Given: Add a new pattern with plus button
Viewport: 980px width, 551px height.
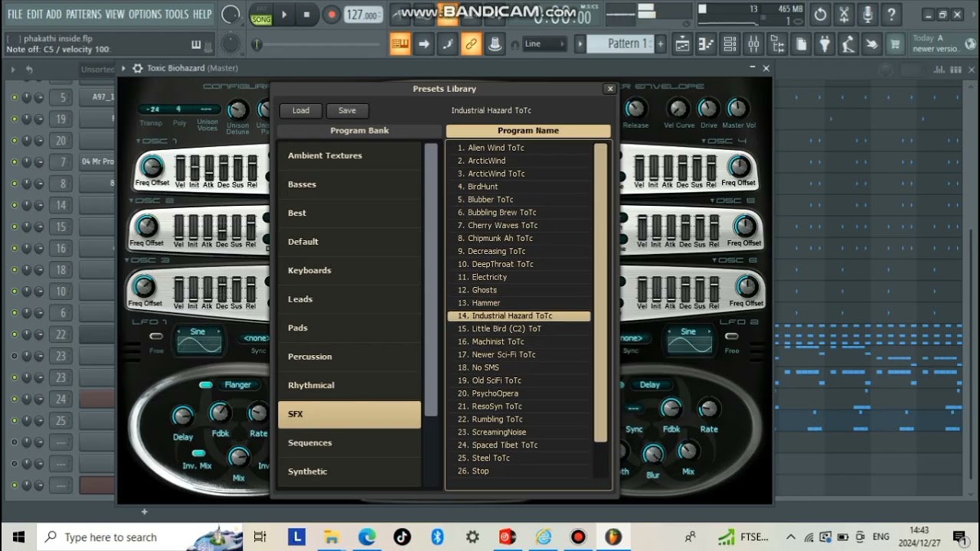Looking at the screenshot, I should [660, 44].
